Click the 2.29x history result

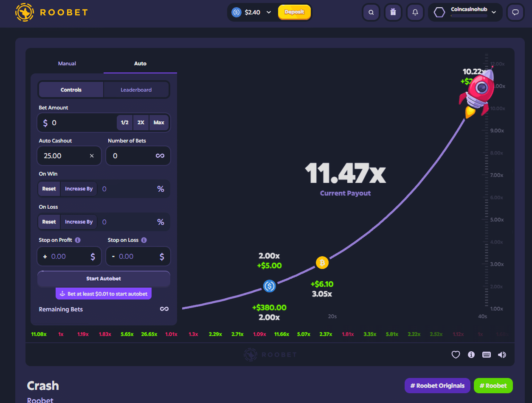pos(215,334)
